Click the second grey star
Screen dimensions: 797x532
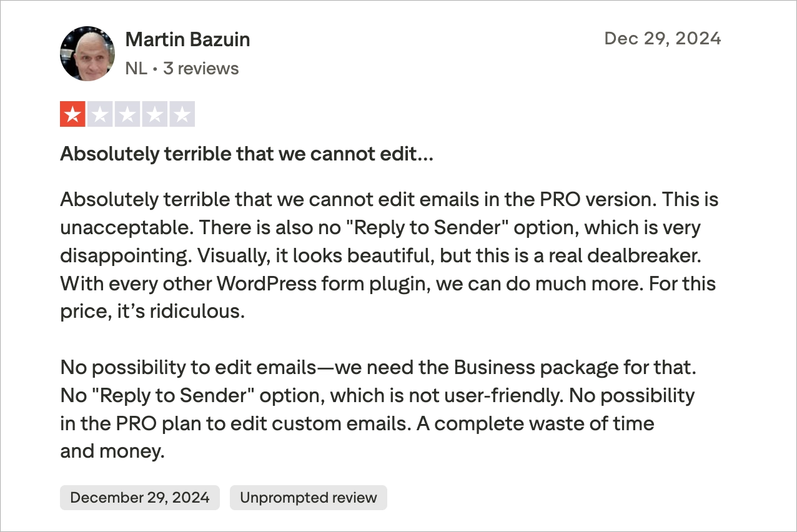pyautogui.click(x=100, y=114)
